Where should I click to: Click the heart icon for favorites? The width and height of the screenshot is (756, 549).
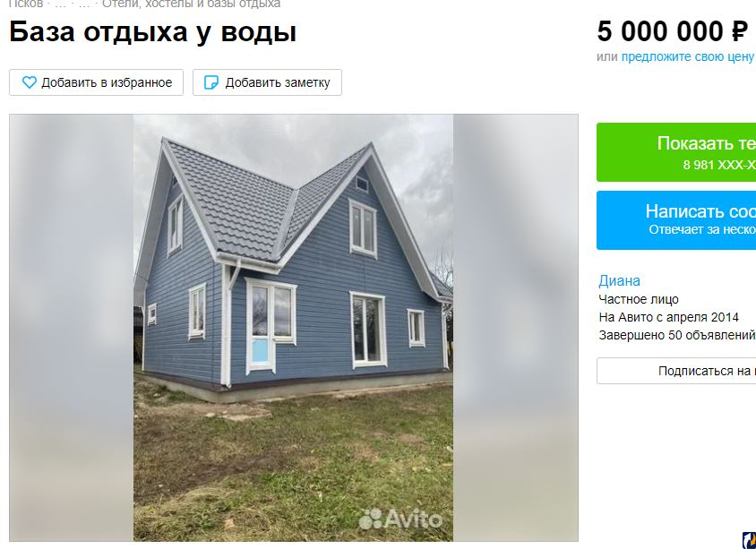(29, 82)
